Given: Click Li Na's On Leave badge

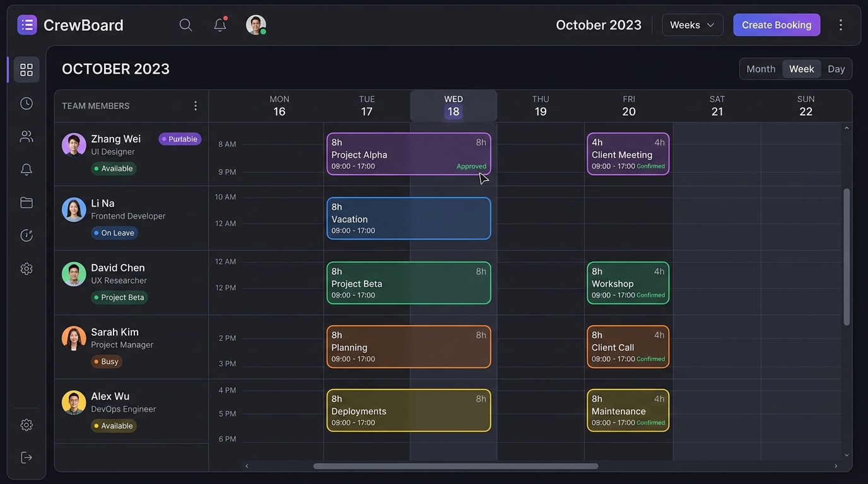Looking at the screenshot, I should click(114, 233).
